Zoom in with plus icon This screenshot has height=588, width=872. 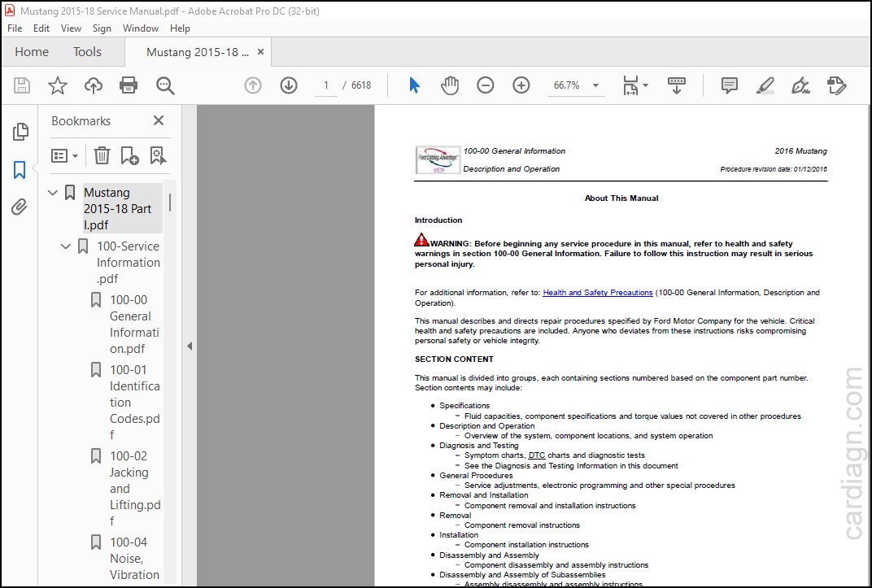pos(521,85)
